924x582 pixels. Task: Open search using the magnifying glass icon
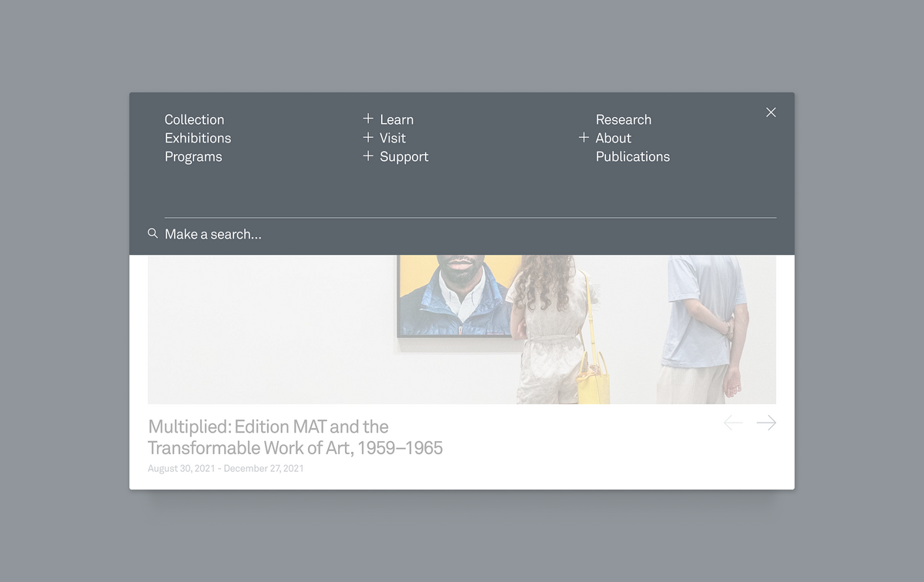coord(152,233)
